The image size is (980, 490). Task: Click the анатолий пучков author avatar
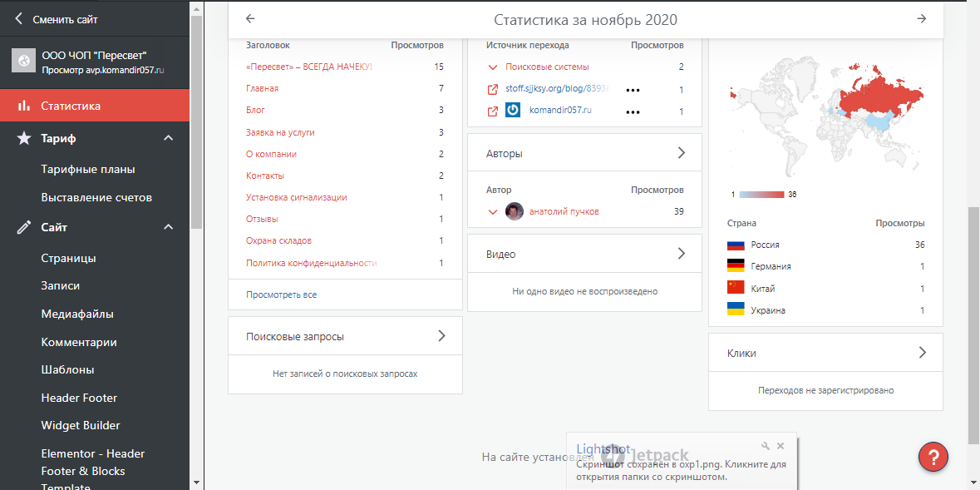click(x=515, y=211)
